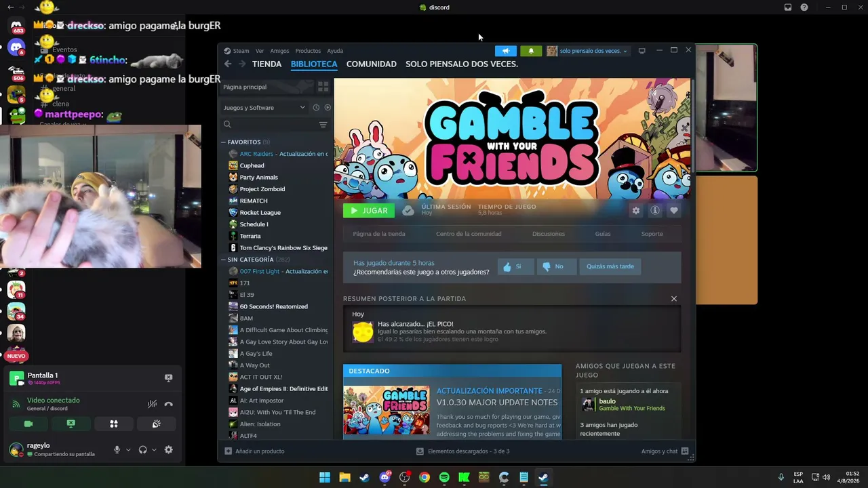
Task: Click the recent activity clock icon in library
Action: pyautogui.click(x=316, y=107)
